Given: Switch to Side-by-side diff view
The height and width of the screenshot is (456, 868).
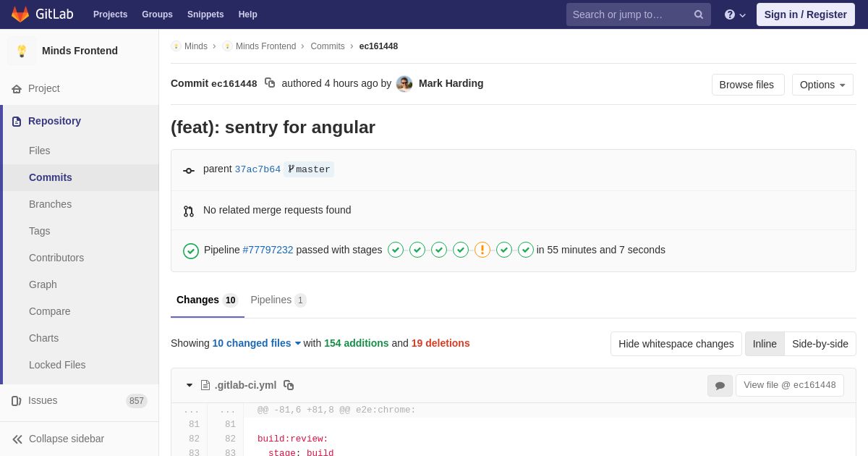Looking at the screenshot, I should point(820,344).
